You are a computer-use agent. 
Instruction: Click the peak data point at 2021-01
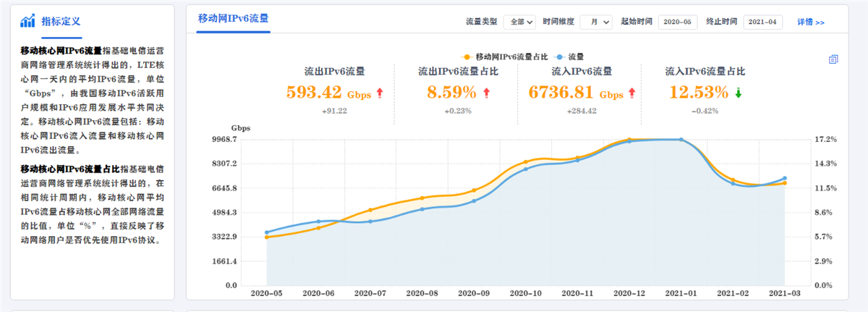(681, 139)
